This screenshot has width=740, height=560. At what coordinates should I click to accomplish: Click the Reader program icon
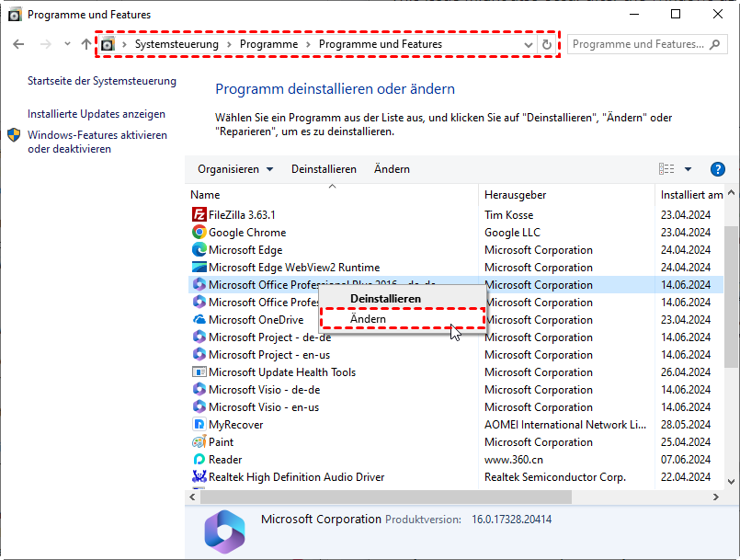[199, 459]
